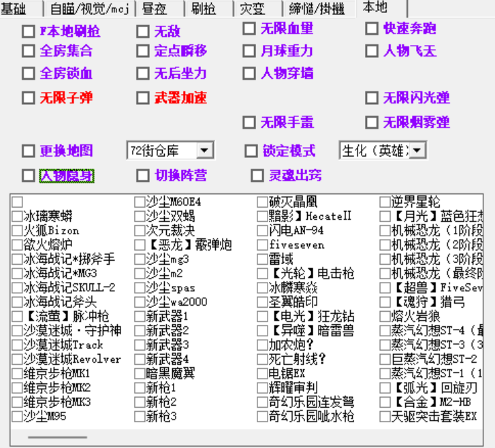Toggle the red 无限子弹 option
495x448 pixels.
point(29,98)
